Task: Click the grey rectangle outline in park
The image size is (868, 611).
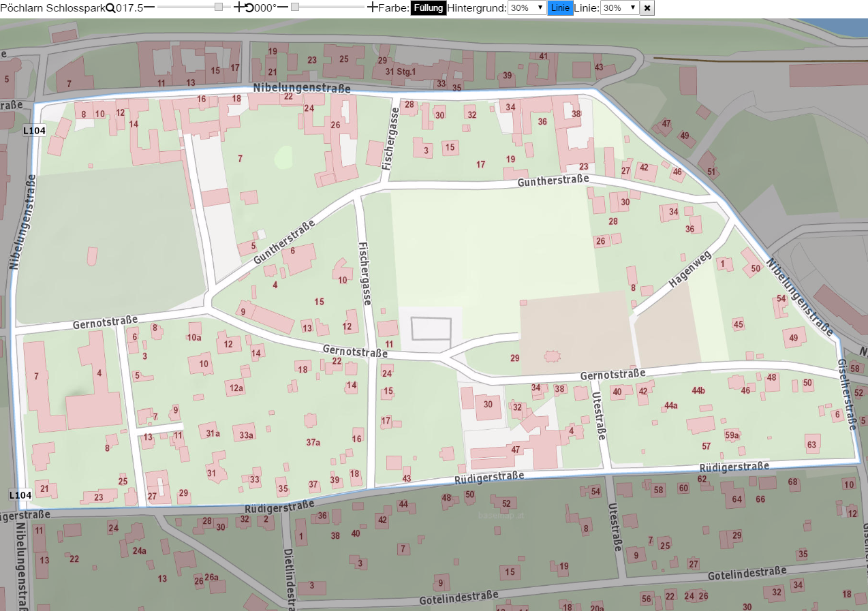Action: pos(431,329)
